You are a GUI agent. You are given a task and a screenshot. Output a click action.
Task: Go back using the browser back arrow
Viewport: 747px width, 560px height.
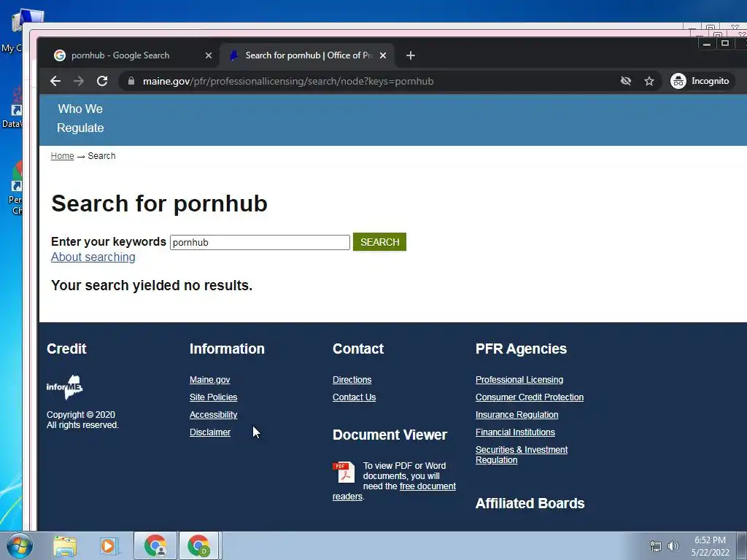click(x=55, y=81)
